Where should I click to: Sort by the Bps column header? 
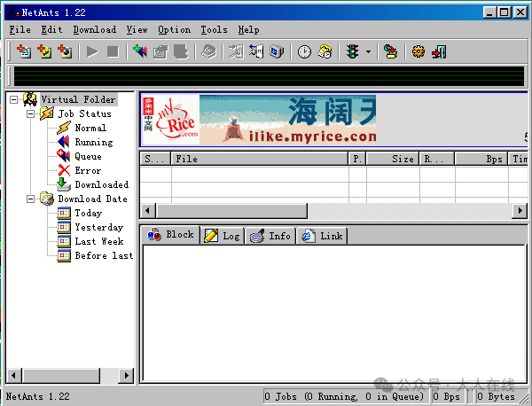click(x=481, y=159)
